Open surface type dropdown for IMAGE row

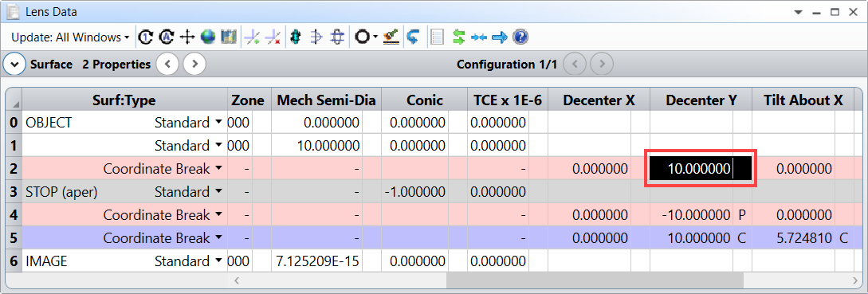point(218,261)
